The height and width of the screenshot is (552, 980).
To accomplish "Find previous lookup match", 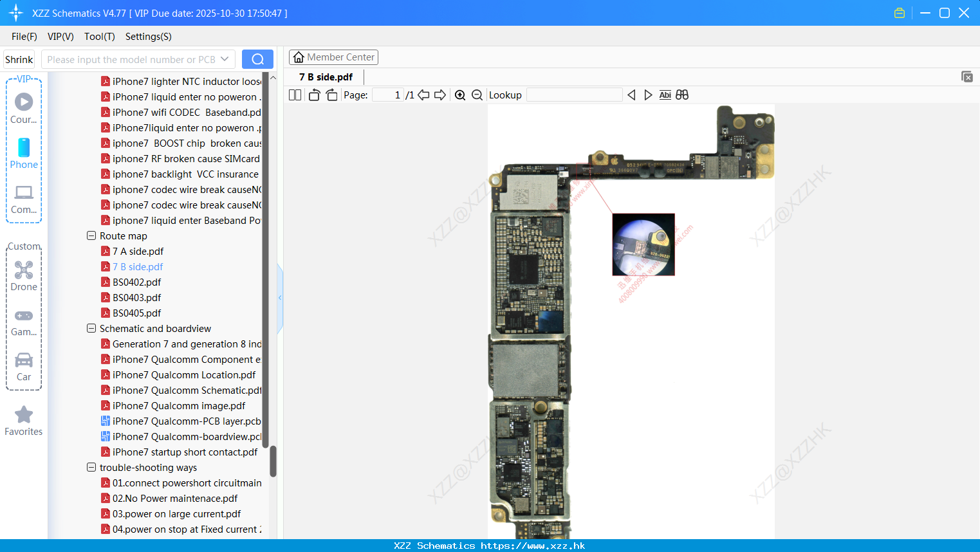I will pyautogui.click(x=631, y=95).
